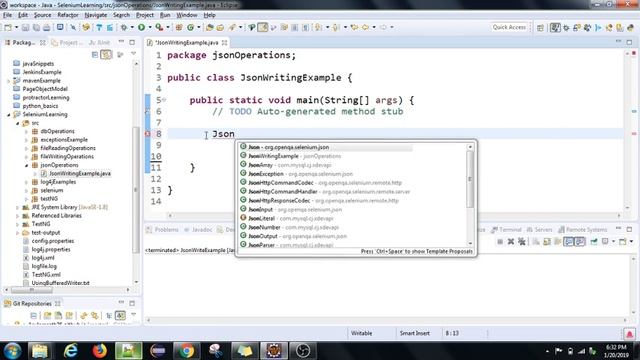Open the File menu
The image size is (640, 360).
coord(7,15)
